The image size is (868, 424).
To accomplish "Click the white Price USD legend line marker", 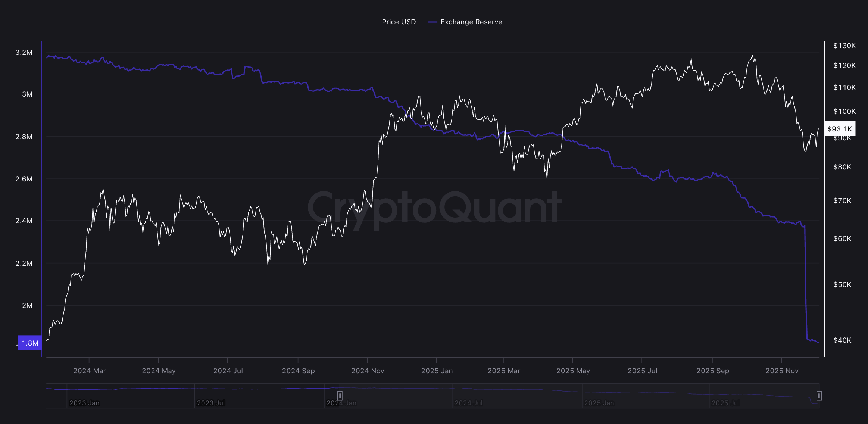I will (374, 22).
